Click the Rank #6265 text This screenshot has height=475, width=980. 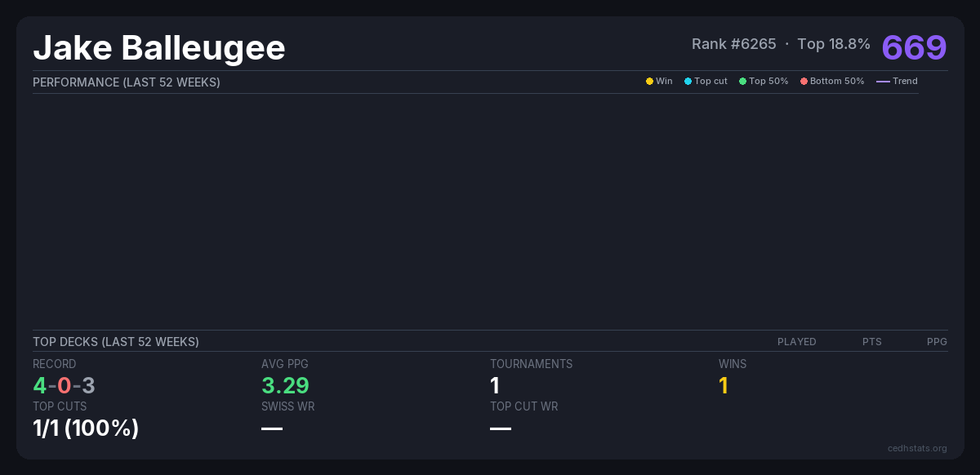coord(733,44)
